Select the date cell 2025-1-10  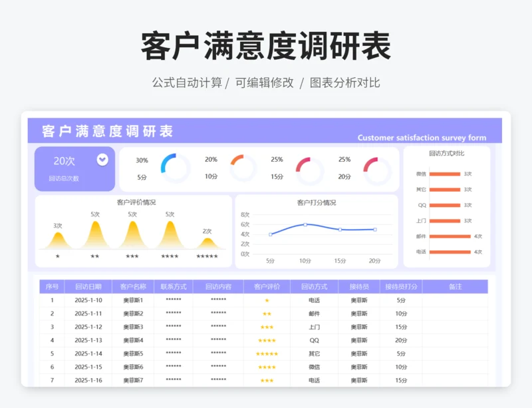(x=88, y=300)
